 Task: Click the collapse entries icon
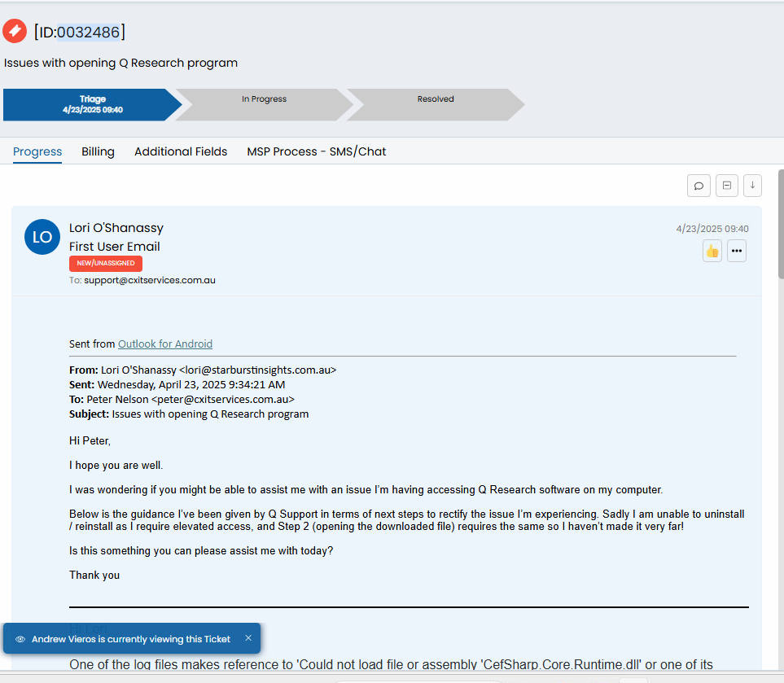tap(726, 186)
